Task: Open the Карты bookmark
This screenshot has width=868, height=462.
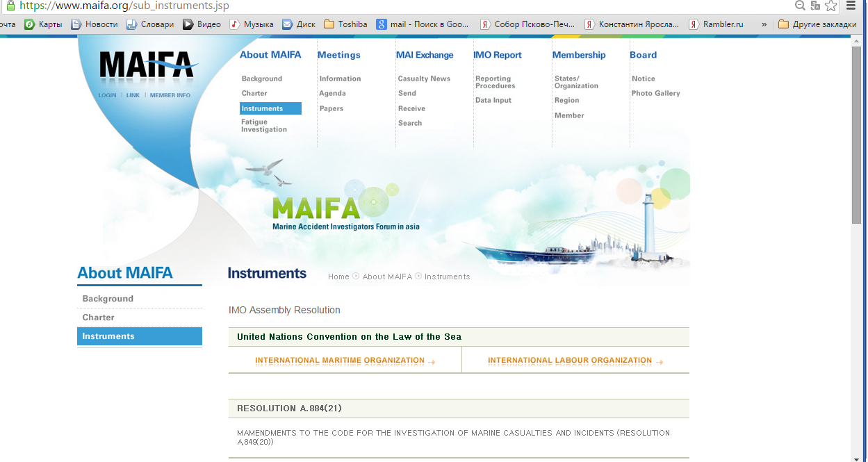Action: click(43, 24)
